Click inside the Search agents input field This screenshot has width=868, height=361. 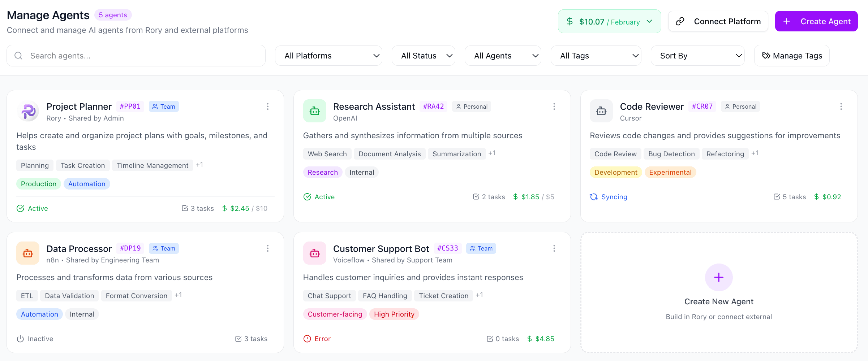coord(108,56)
